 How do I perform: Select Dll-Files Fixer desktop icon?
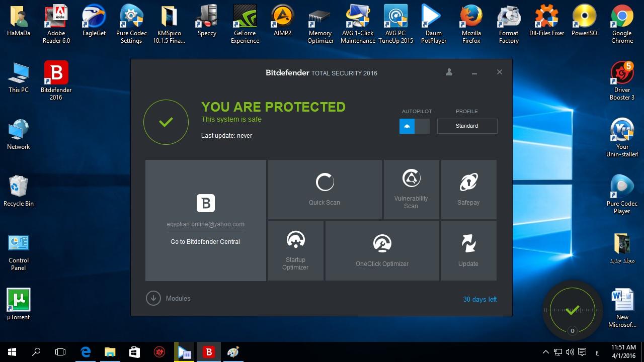tap(547, 21)
